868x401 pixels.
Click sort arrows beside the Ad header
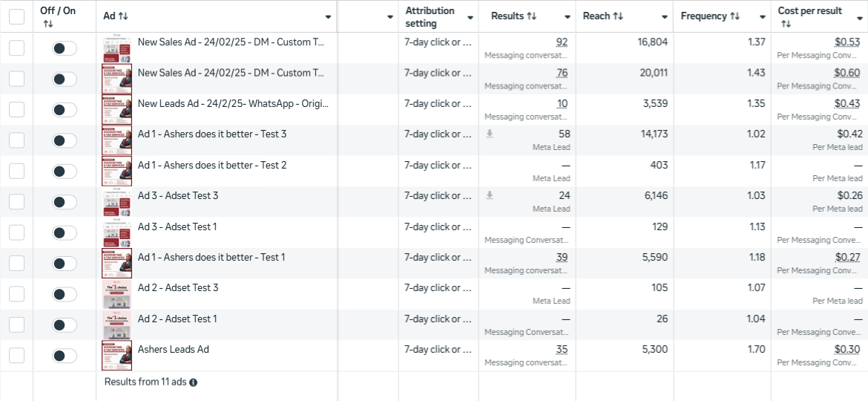coord(123,16)
